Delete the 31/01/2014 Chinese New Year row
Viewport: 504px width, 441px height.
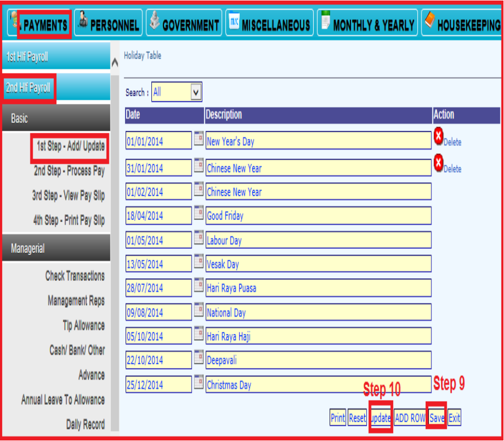439,165
